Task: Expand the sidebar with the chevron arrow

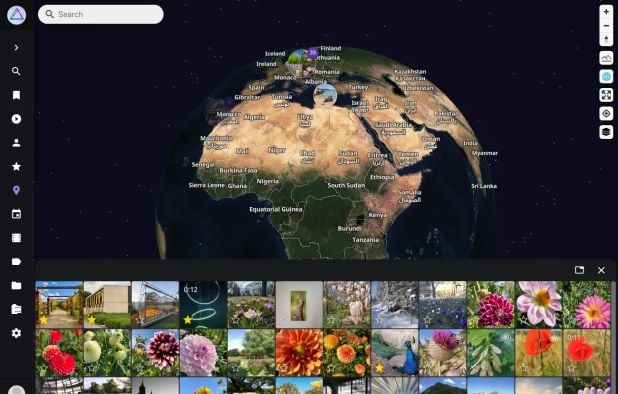Action: [x=16, y=48]
